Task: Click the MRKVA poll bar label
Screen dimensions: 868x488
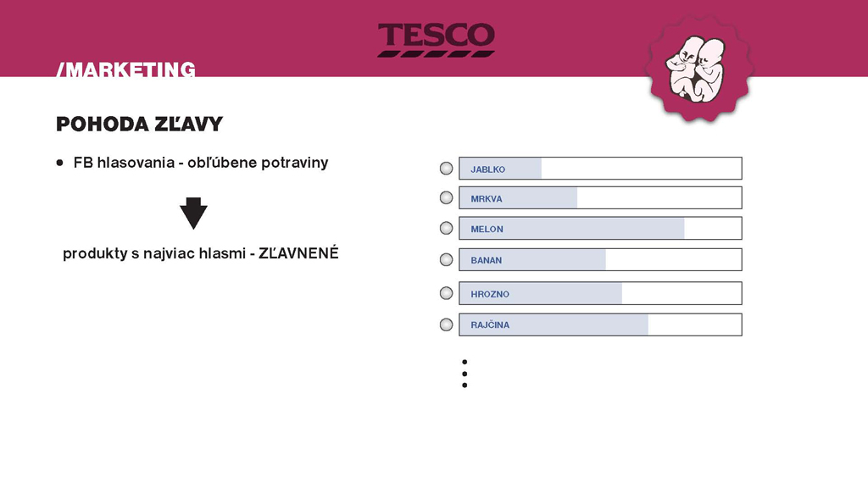Action: pyautogui.click(x=487, y=199)
